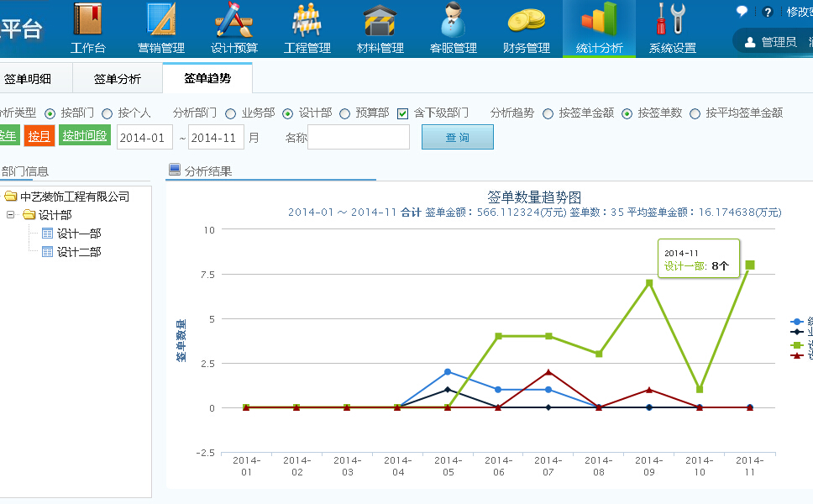813x504 pixels.
Task: Select the 按个人 analysis type radio
Action: coord(108,113)
